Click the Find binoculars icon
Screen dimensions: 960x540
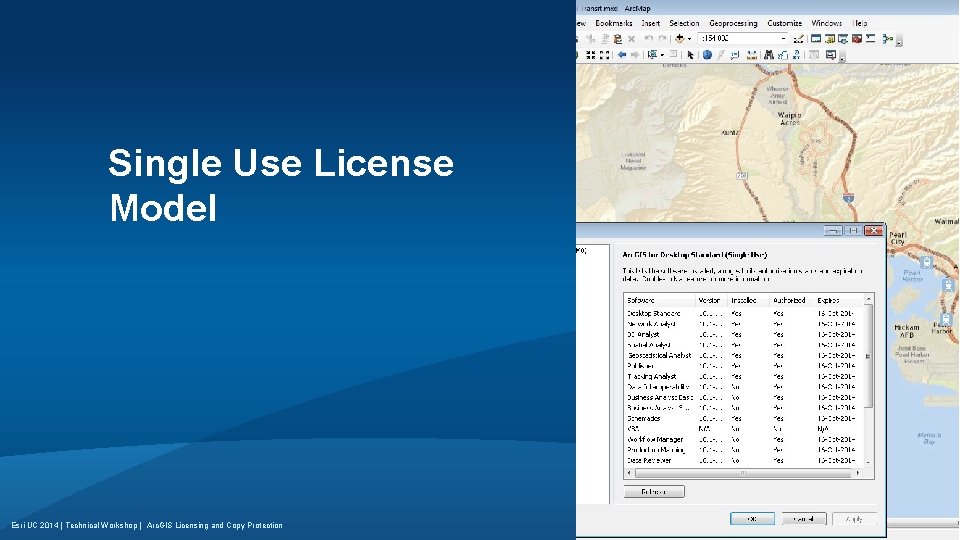tap(769, 55)
